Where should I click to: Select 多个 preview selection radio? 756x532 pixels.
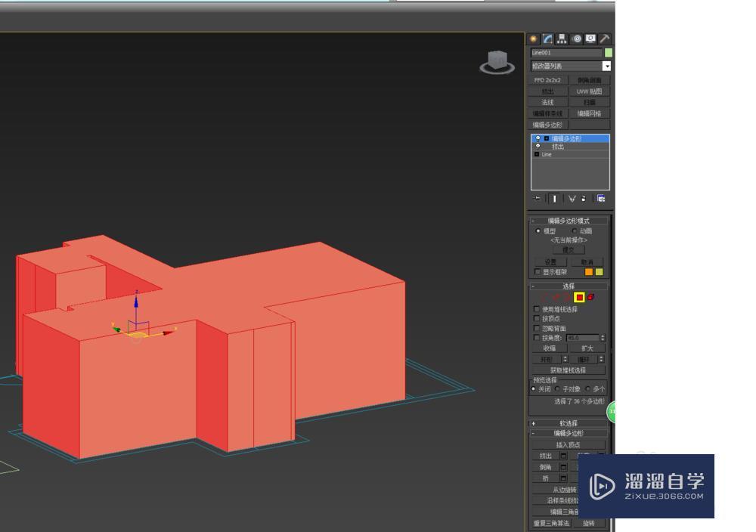coord(587,389)
